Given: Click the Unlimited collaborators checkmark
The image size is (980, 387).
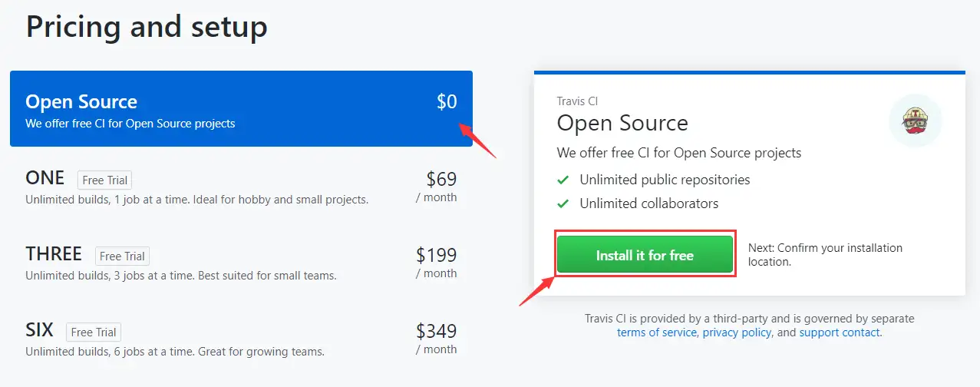Looking at the screenshot, I should click(563, 203).
